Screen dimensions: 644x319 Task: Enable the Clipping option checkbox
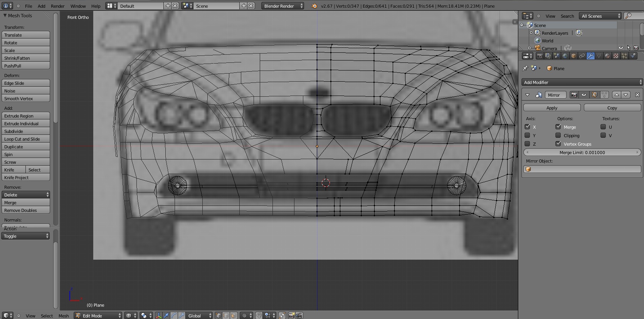(558, 135)
